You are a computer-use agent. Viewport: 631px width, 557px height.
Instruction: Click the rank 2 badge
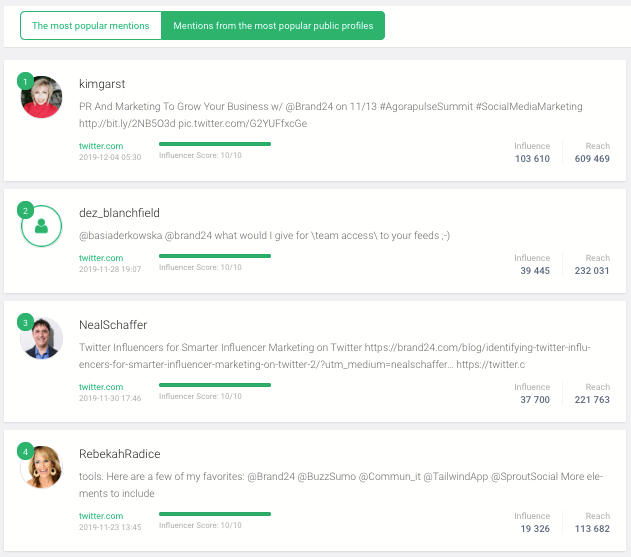(25, 210)
